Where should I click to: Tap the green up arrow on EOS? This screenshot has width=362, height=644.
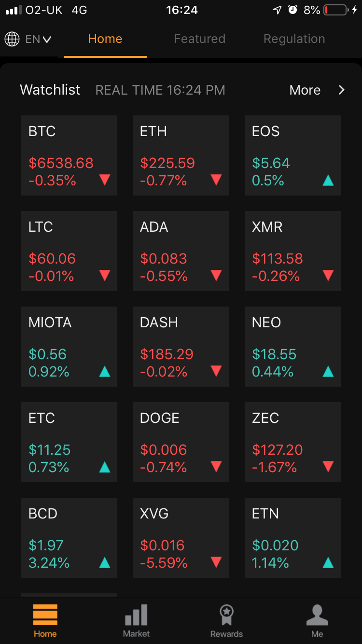point(328,180)
